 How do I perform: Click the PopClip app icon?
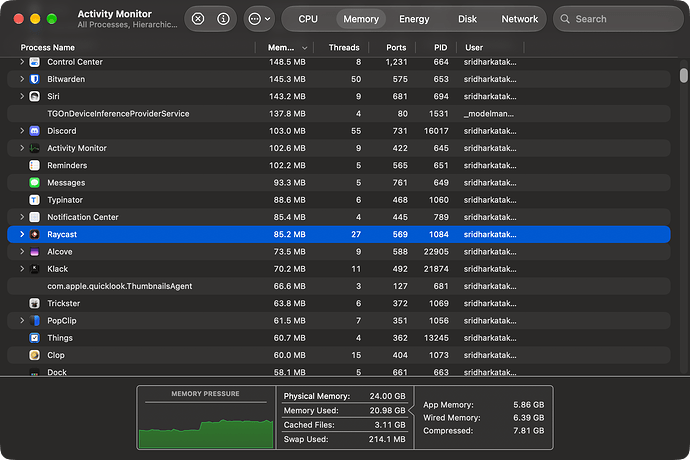tap(34, 320)
